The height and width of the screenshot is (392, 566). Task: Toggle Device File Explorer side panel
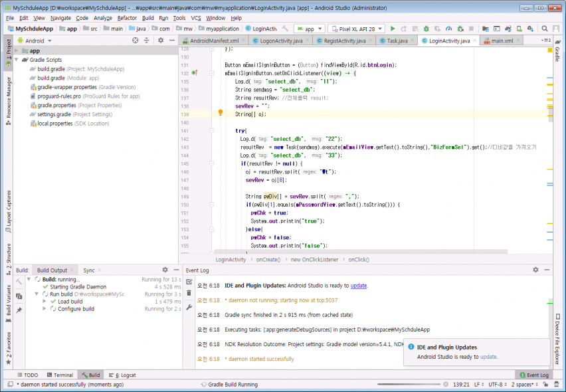click(x=557, y=339)
